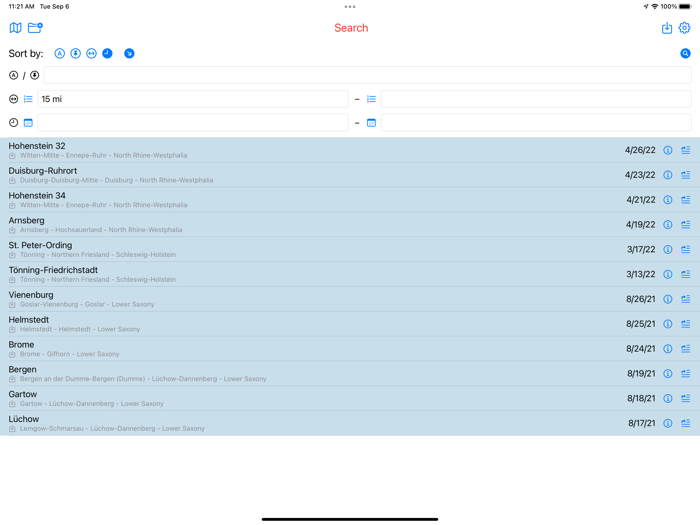Tap the three-dot multitasking control at top

pyautogui.click(x=350, y=7)
